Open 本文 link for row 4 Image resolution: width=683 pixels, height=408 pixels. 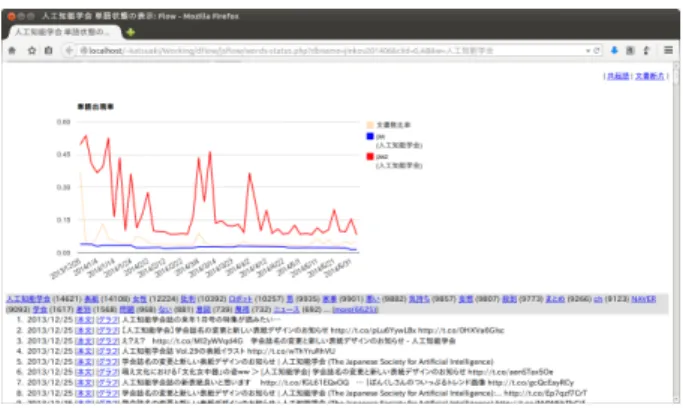coord(85,351)
